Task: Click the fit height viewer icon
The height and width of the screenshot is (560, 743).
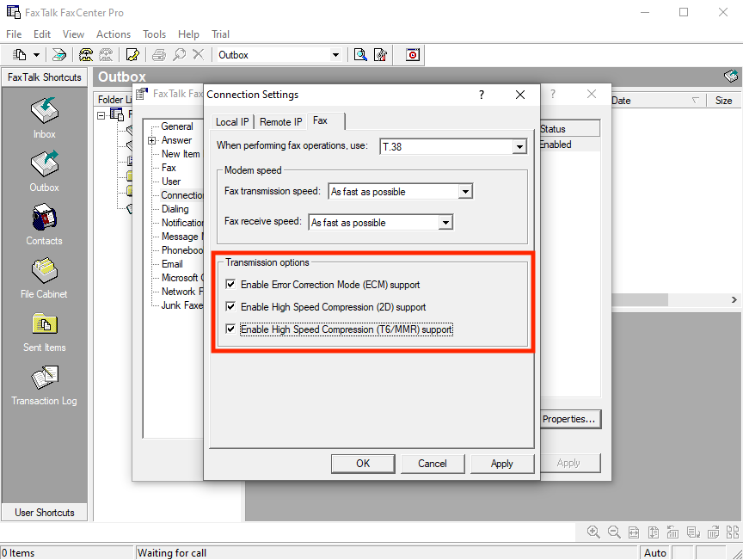Action: [654, 532]
